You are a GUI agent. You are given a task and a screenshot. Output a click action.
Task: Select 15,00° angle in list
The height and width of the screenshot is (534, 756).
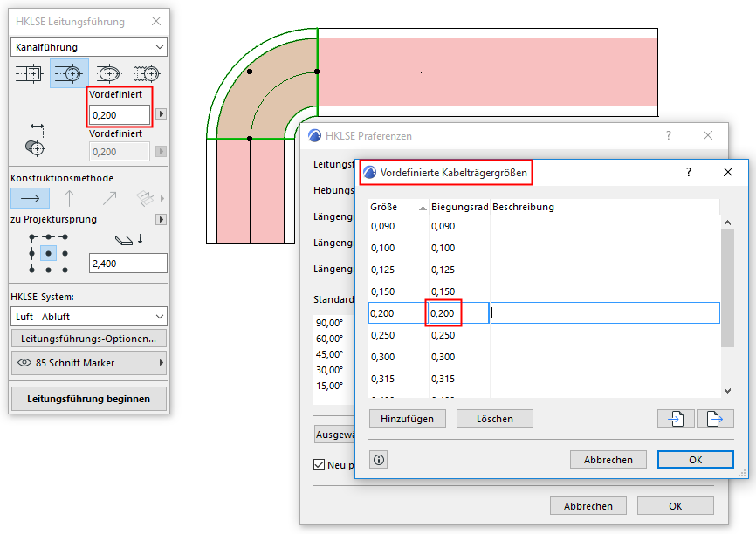click(330, 386)
